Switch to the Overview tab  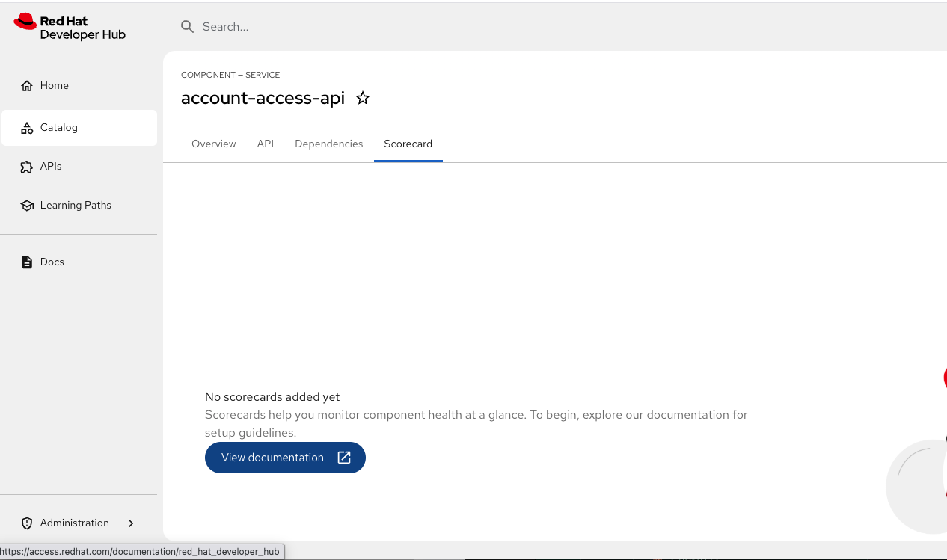point(213,144)
